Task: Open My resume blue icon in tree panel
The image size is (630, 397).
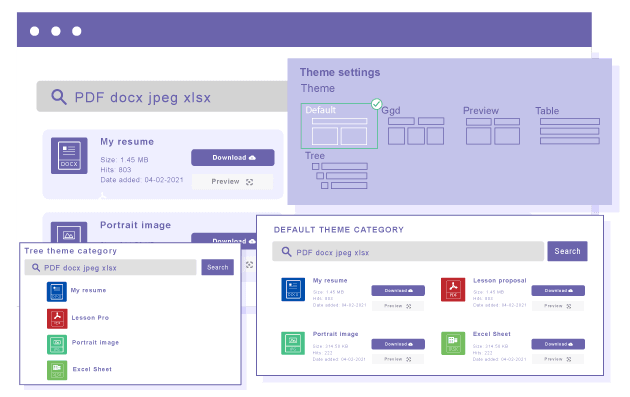Action: (57, 291)
